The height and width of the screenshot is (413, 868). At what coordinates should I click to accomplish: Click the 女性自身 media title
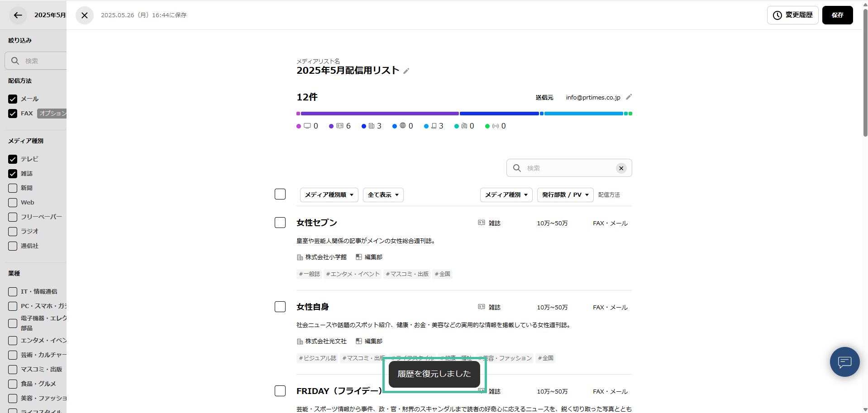(312, 307)
